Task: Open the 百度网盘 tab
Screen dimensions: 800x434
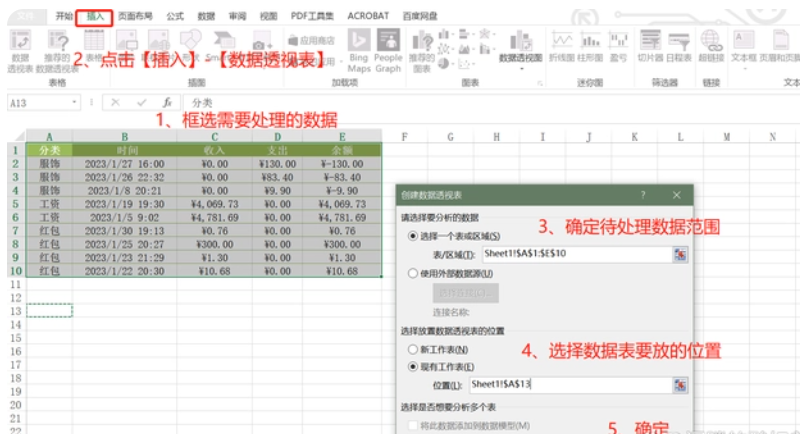Action: pos(420,16)
